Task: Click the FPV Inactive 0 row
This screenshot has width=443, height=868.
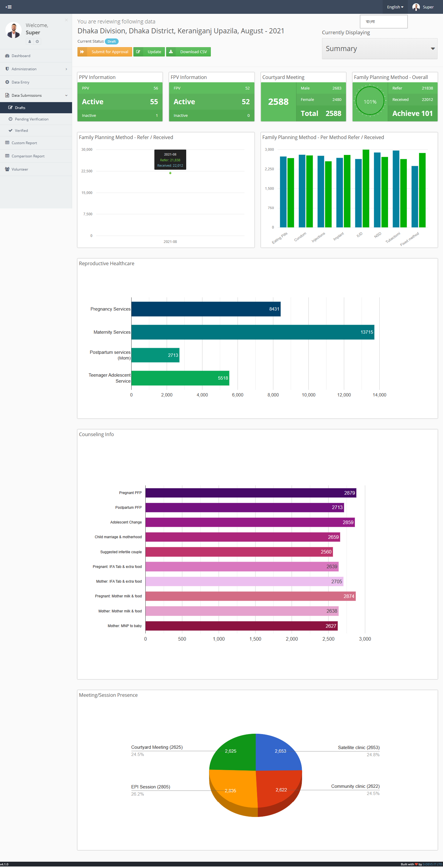Action: pos(211,115)
